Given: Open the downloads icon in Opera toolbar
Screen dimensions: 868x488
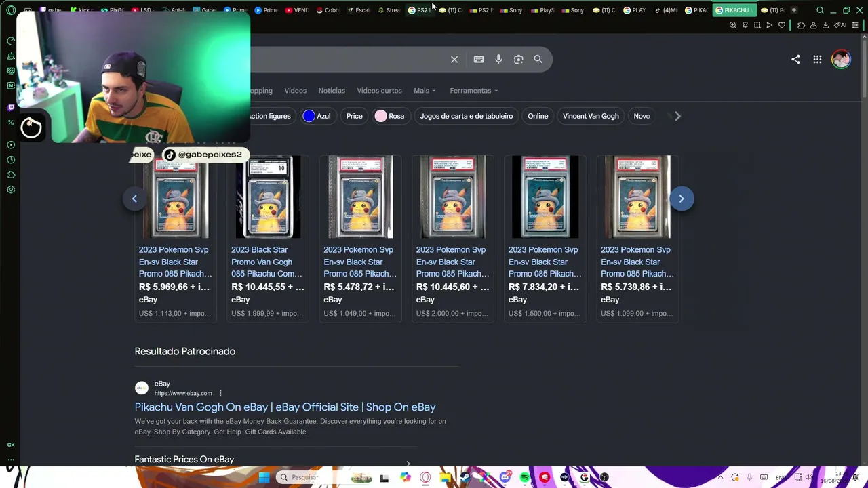Looking at the screenshot, I should click(825, 25).
